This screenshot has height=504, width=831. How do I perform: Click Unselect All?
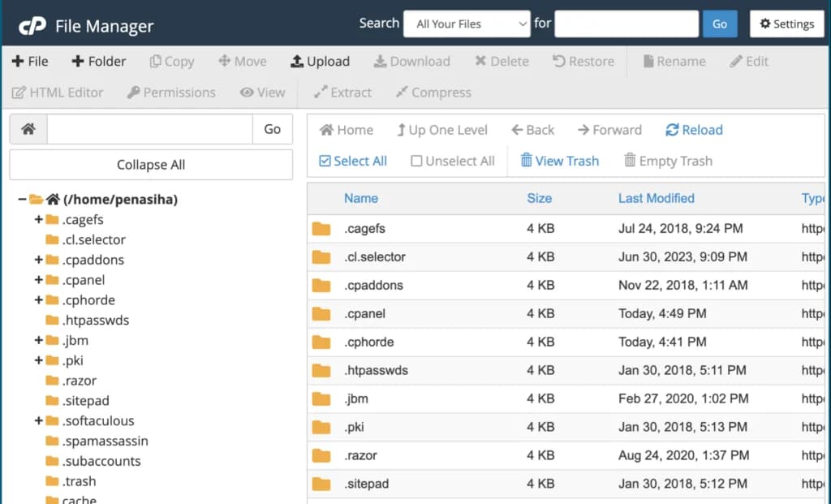point(452,161)
